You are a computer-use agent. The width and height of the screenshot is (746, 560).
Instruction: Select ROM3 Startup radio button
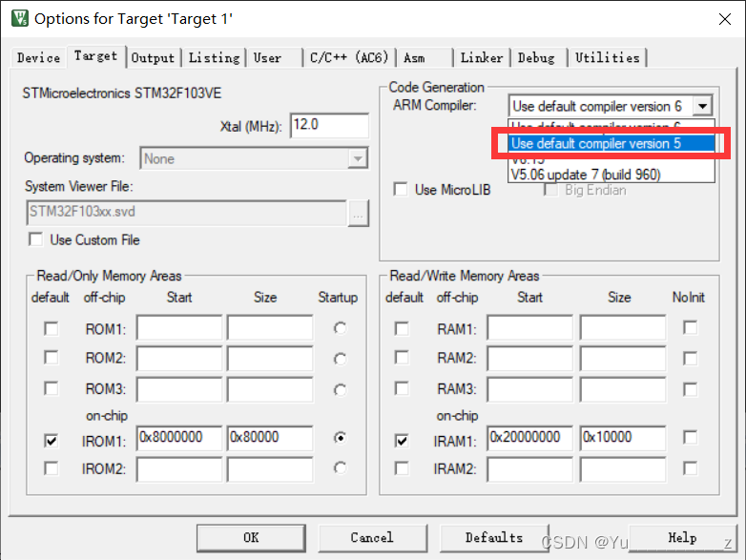coord(340,389)
